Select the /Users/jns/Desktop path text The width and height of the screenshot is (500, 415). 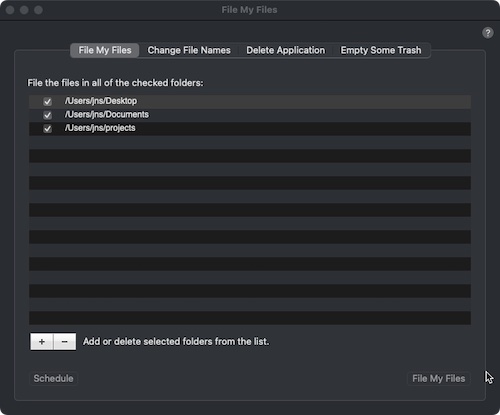(101, 101)
